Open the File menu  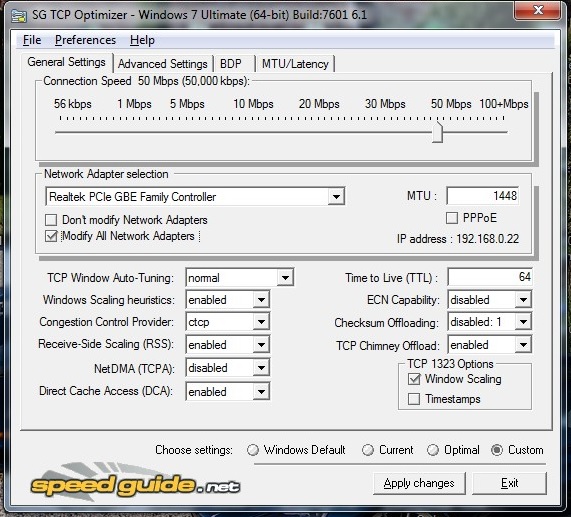click(x=32, y=40)
